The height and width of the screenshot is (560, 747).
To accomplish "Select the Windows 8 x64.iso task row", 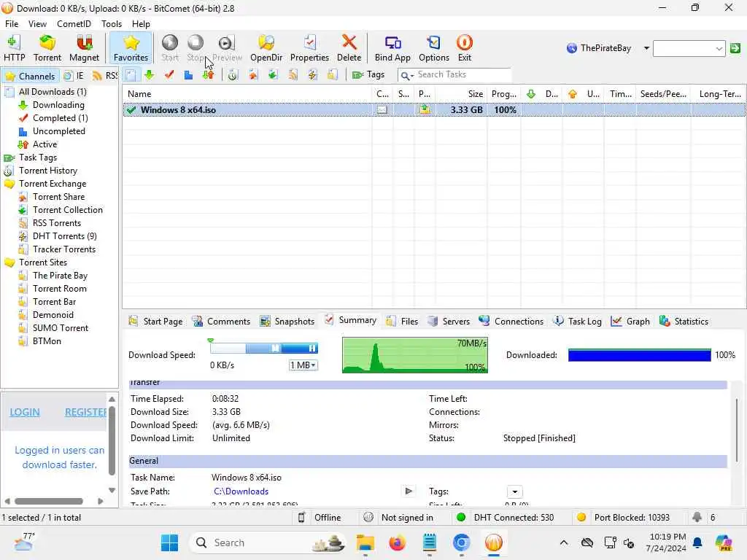I will tap(434, 110).
